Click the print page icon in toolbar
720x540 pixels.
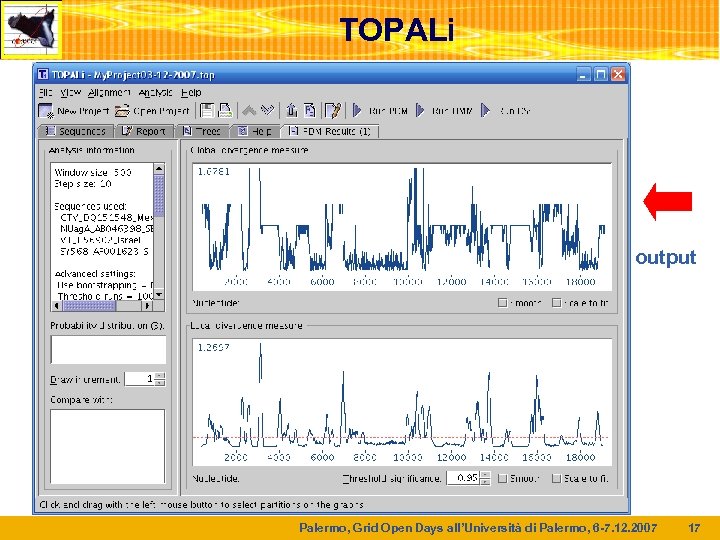225,111
